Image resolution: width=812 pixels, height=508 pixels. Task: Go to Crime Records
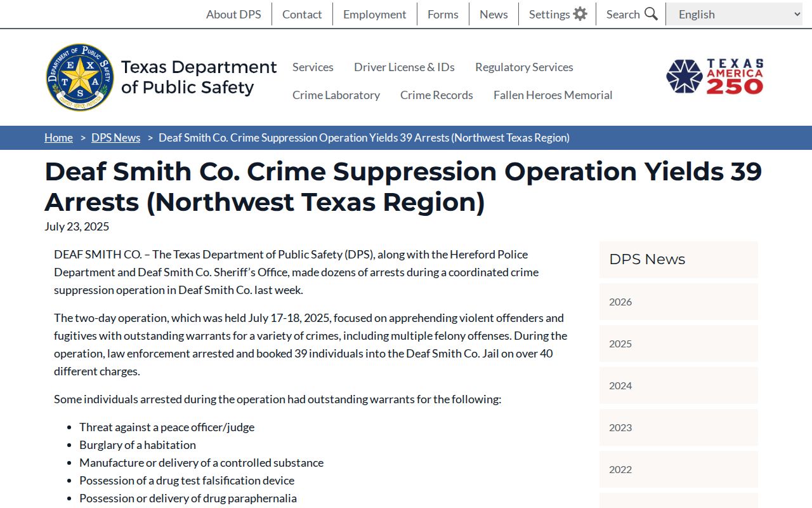436,95
